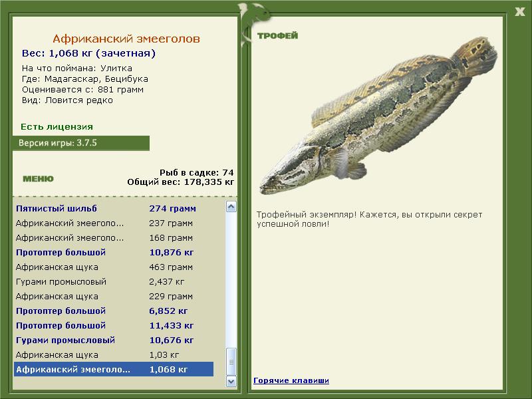The image size is (532, 399).
Task: Click the Где: Мадагаскар, Бецибука line
Action: click(x=85, y=79)
